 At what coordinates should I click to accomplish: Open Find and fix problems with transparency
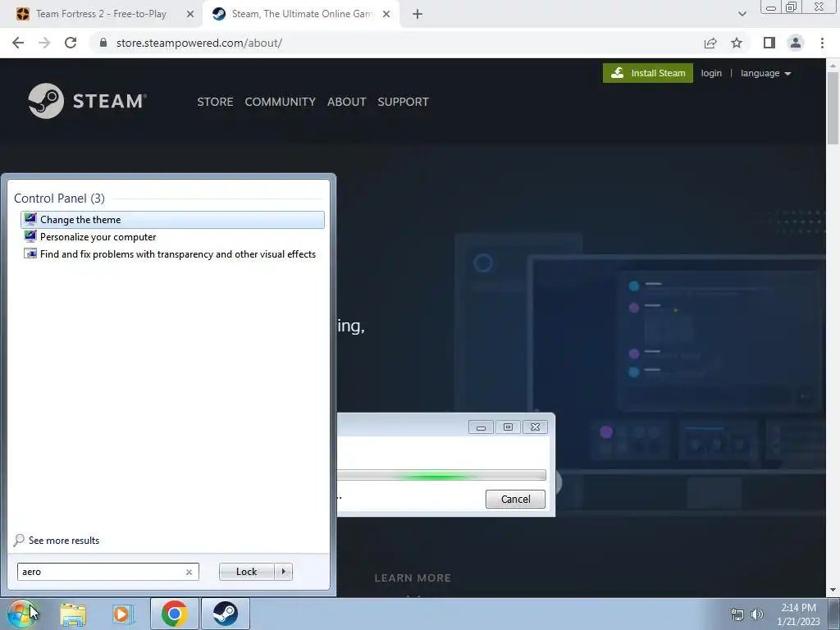[170, 254]
